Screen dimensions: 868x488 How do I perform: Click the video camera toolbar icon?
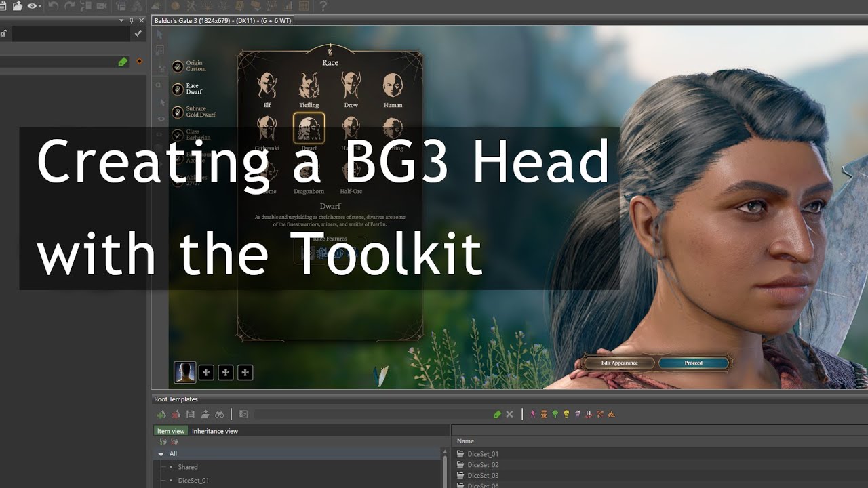point(102,6)
